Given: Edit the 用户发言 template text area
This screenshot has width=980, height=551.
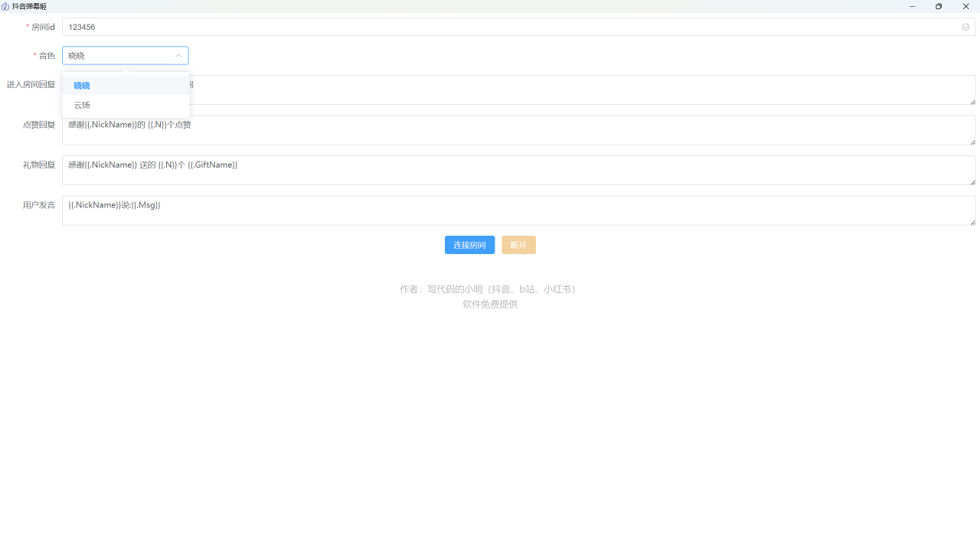Looking at the screenshot, I should [518, 210].
